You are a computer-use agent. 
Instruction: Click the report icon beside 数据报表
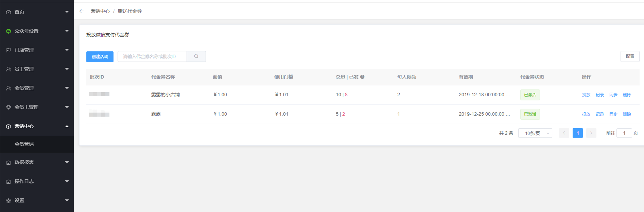[x=8, y=162]
